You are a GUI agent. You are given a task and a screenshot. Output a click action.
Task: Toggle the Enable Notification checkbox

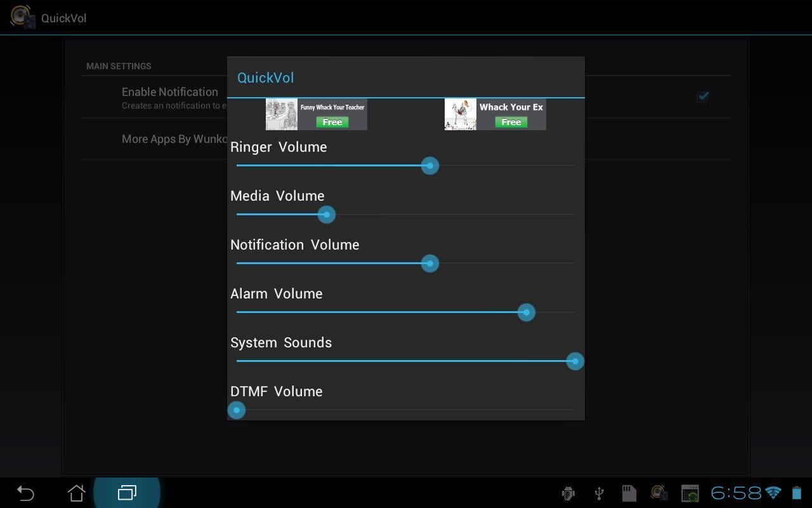(703, 97)
